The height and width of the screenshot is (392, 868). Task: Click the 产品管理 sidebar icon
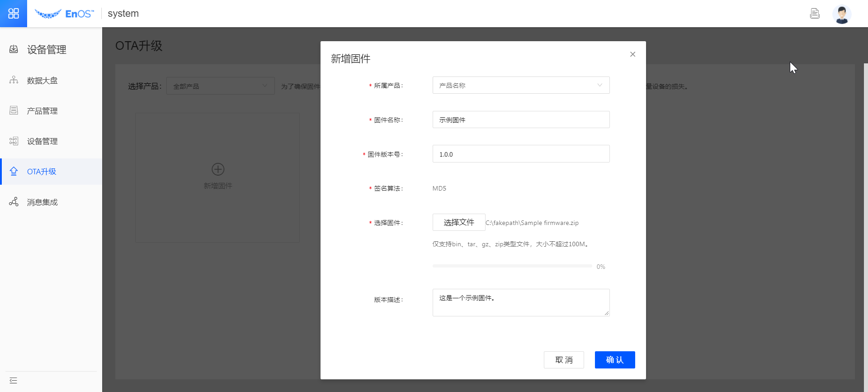[x=14, y=110]
